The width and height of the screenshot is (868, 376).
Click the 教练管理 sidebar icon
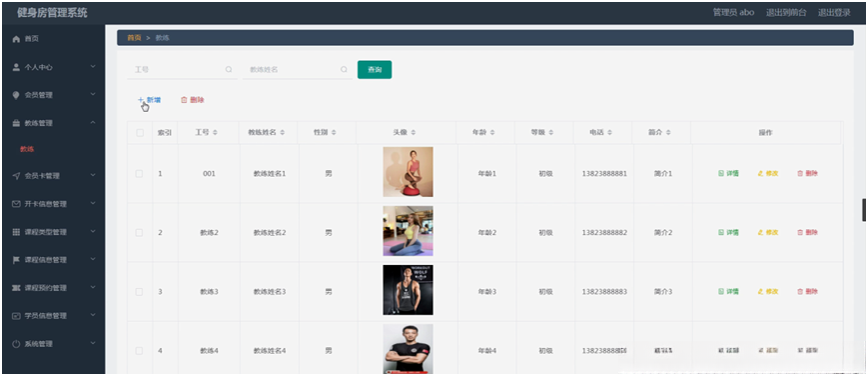click(x=16, y=123)
